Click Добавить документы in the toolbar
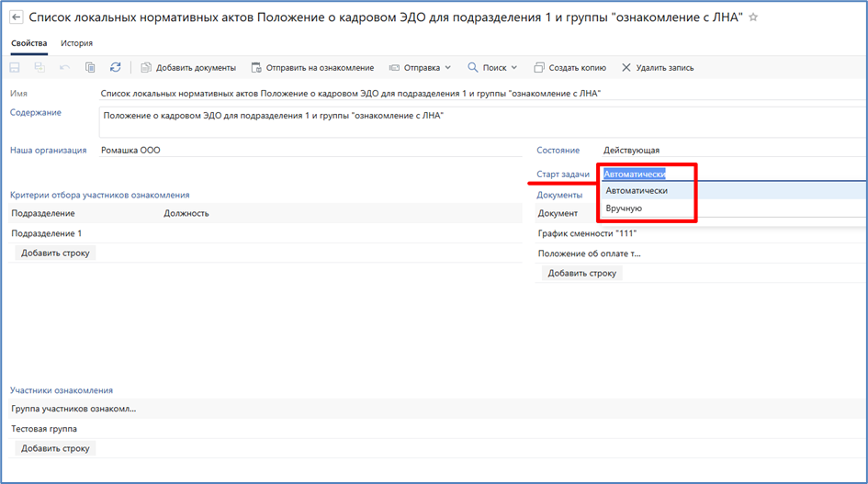The width and height of the screenshot is (868, 484). [188, 67]
